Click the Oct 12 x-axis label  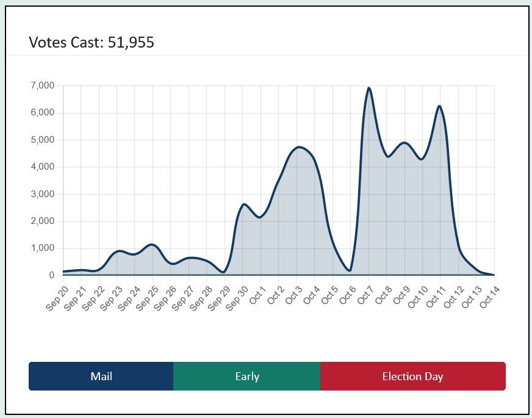coord(454,297)
